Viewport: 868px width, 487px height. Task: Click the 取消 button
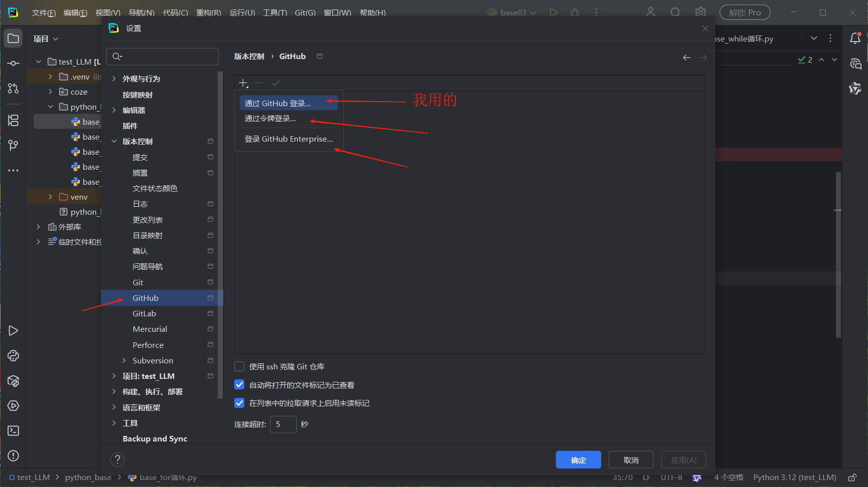(x=631, y=460)
